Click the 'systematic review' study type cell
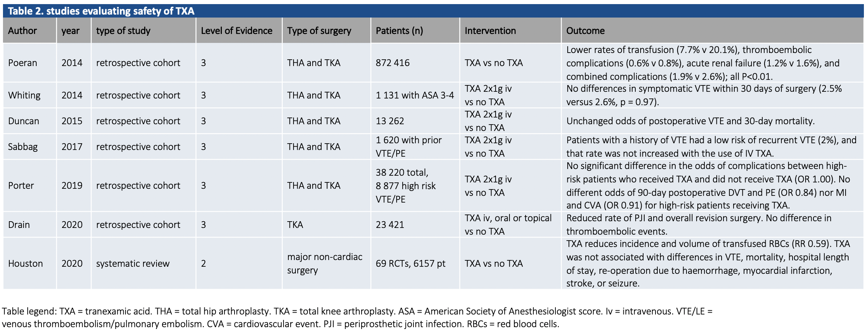The width and height of the screenshot is (868, 332). coord(133,263)
